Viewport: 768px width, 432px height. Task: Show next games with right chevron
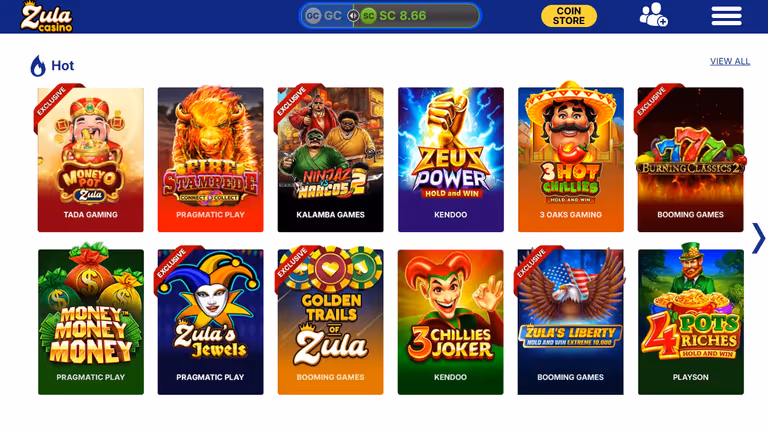click(x=758, y=239)
